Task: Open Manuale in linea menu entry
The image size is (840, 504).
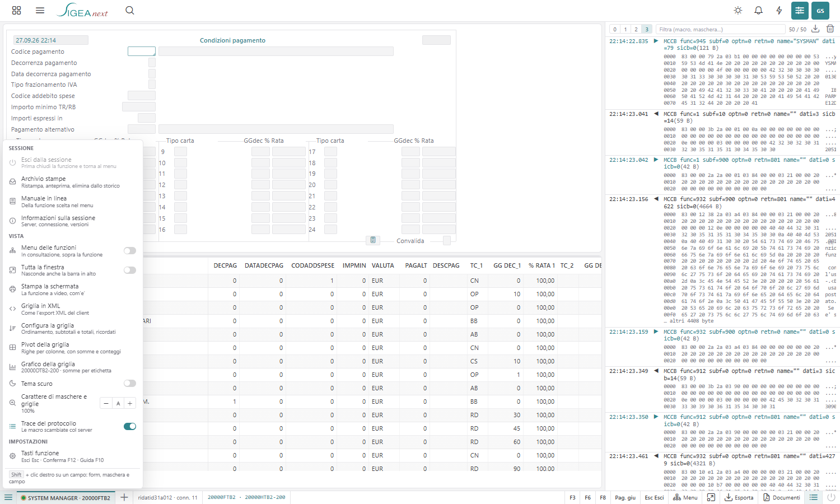Action: pos(72,202)
